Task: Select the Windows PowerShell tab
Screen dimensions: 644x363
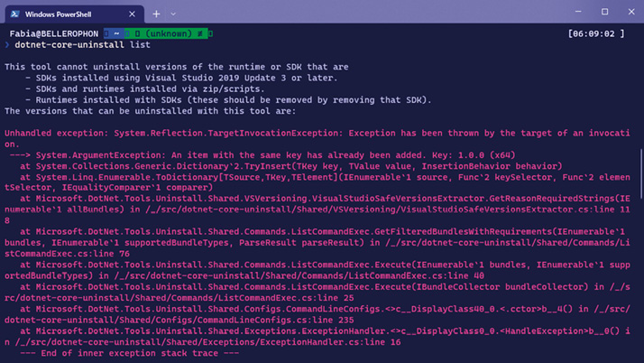Action: (x=74, y=14)
